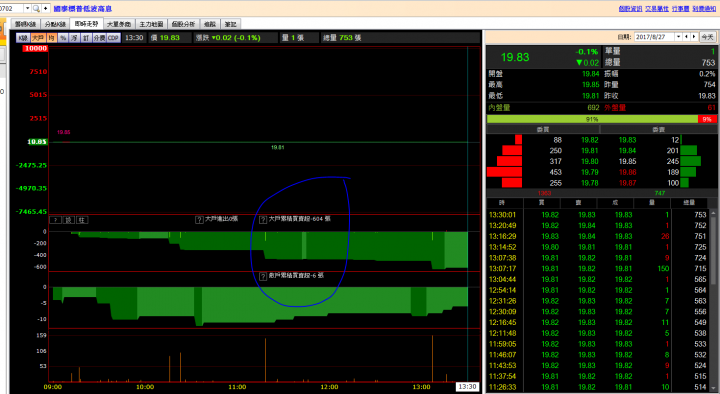Screen dimensions: 720x394
Task: Click the question mark box in sub-chart toolbar
Action: point(56,220)
